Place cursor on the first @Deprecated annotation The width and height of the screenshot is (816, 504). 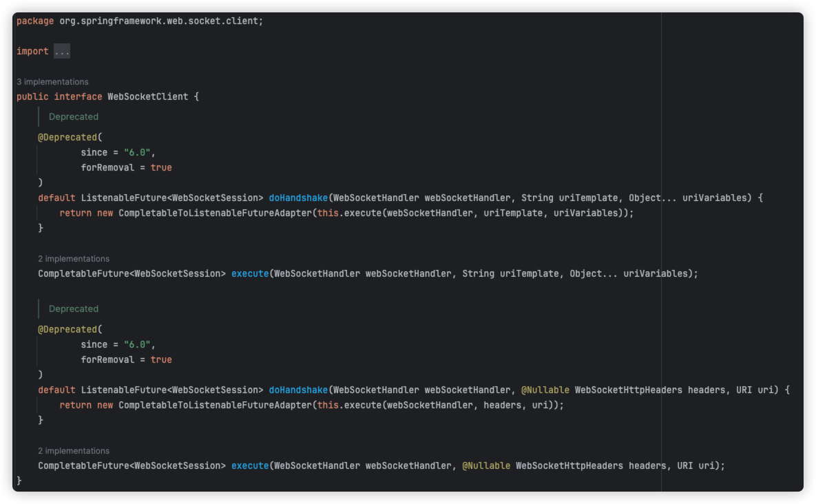coord(69,137)
